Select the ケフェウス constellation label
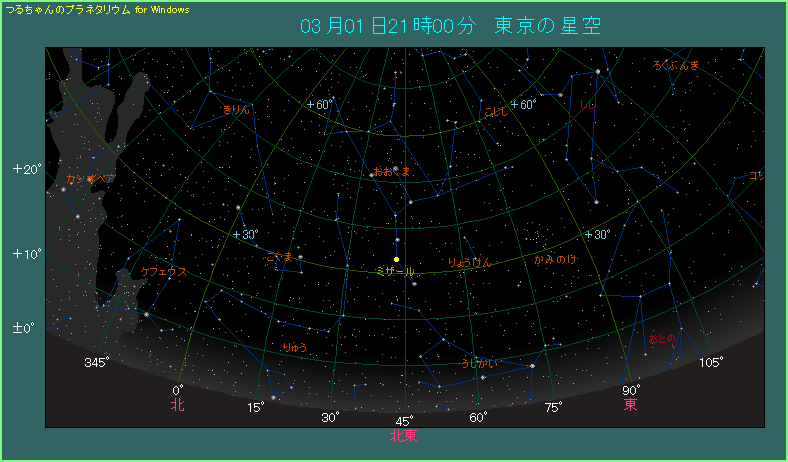 (x=163, y=271)
